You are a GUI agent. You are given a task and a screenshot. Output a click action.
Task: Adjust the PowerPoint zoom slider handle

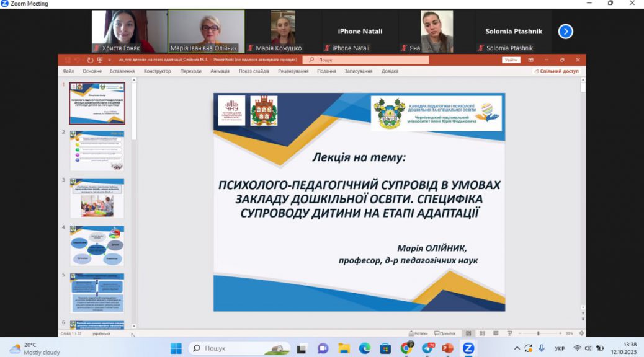[x=539, y=333]
